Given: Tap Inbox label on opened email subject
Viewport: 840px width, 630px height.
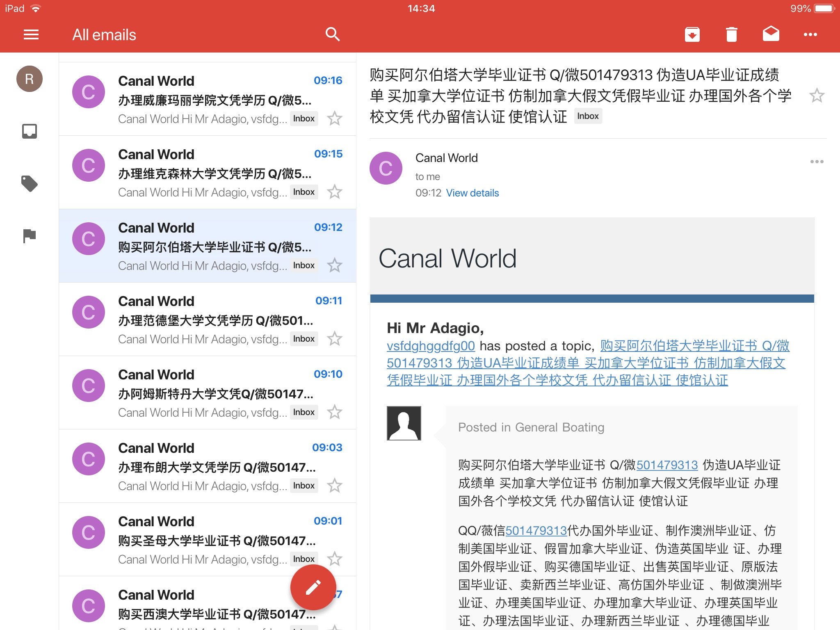Looking at the screenshot, I should pyautogui.click(x=588, y=116).
